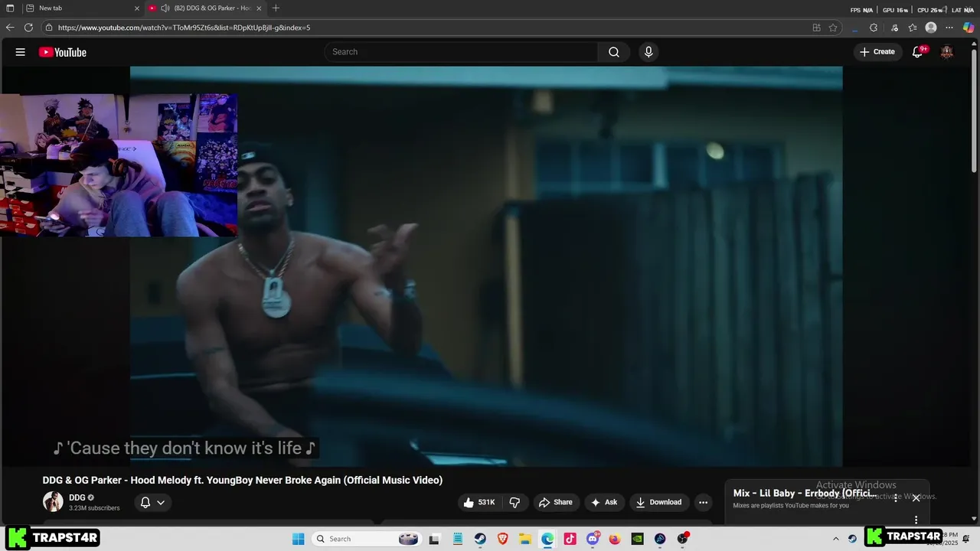This screenshot has width=980, height=551.
Task: Start voice search with the microphone icon
Action: tap(648, 52)
